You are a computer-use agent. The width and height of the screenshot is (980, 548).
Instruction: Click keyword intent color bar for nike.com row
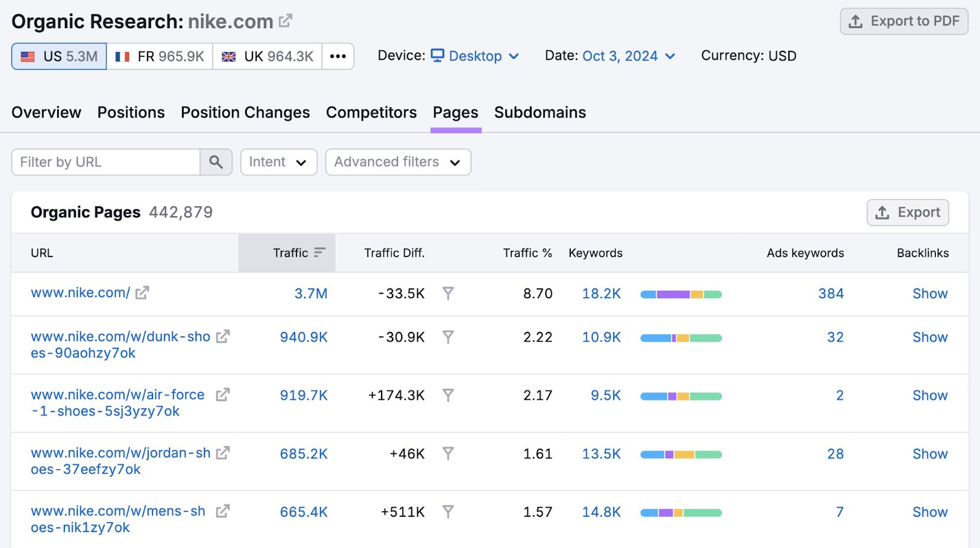(x=680, y=295)
